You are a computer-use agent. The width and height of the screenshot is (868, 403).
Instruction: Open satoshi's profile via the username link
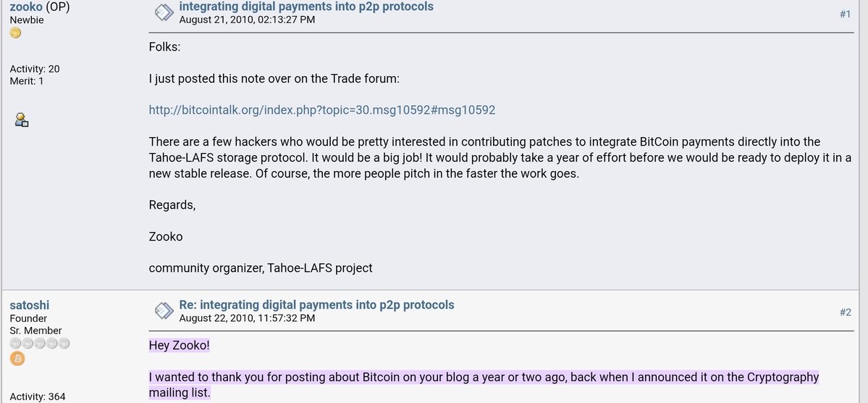[x=30, y=305]
